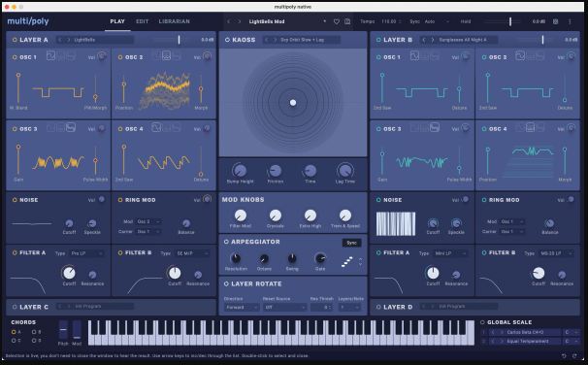Open the three-dot options menu at top right
This screenshot has height=365, width=588.
(570, 21)
